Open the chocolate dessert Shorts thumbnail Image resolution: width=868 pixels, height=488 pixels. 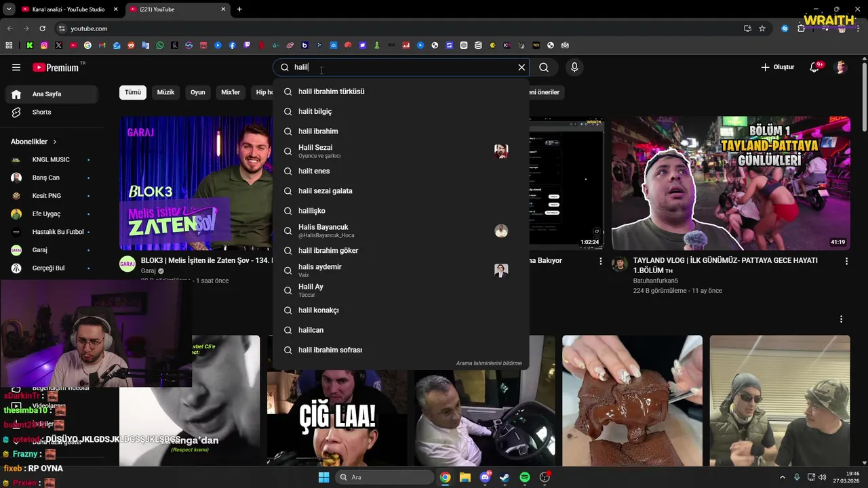pyautogui.click(x=632, y=401)
